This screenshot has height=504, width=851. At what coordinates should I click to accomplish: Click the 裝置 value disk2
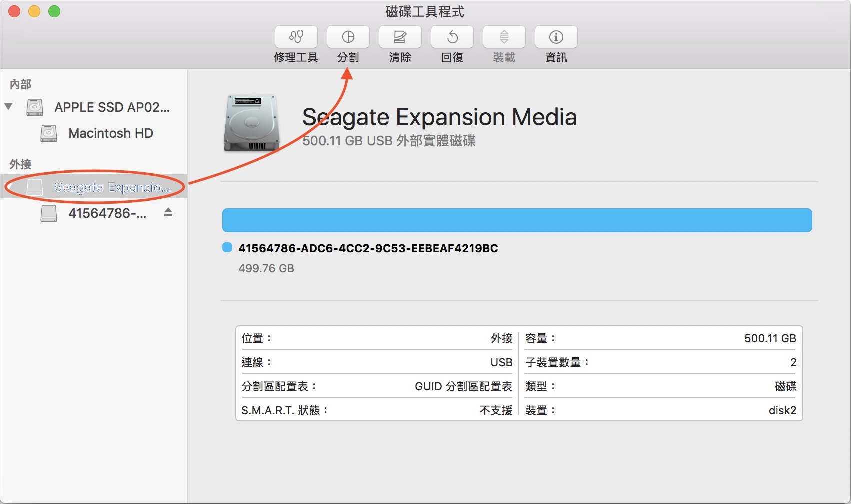coord(782,410)
